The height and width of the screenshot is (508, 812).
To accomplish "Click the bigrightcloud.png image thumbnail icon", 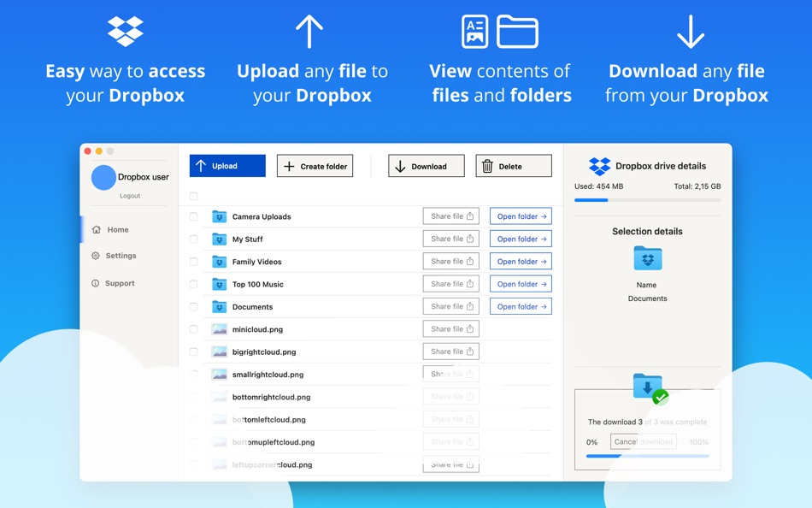I will pos(220,352).
